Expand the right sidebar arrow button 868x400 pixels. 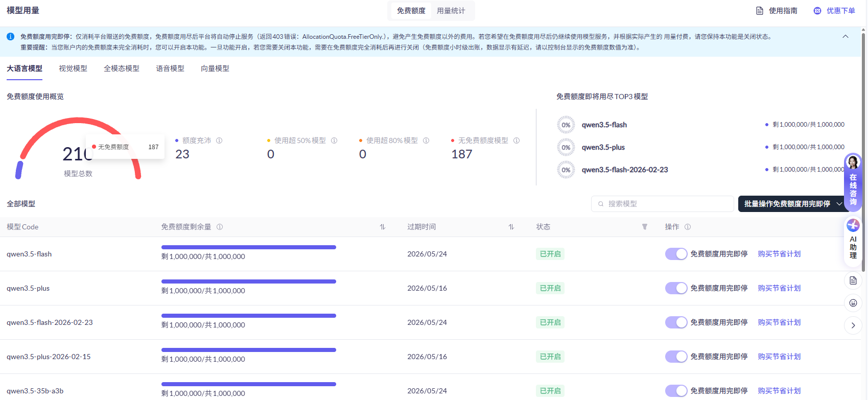(853, 325)
